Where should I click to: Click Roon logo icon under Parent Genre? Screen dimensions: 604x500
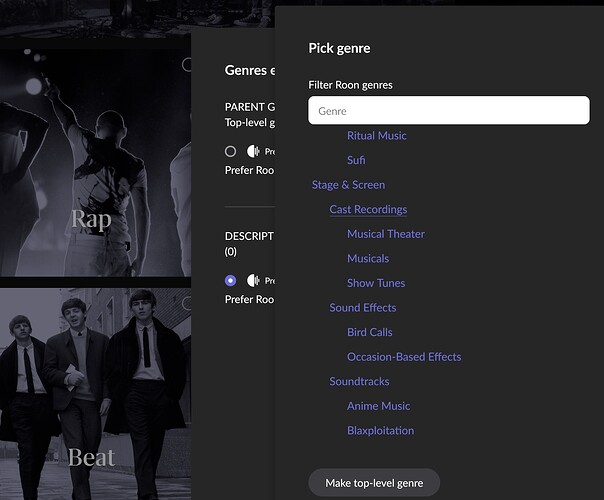coord(253,151)
